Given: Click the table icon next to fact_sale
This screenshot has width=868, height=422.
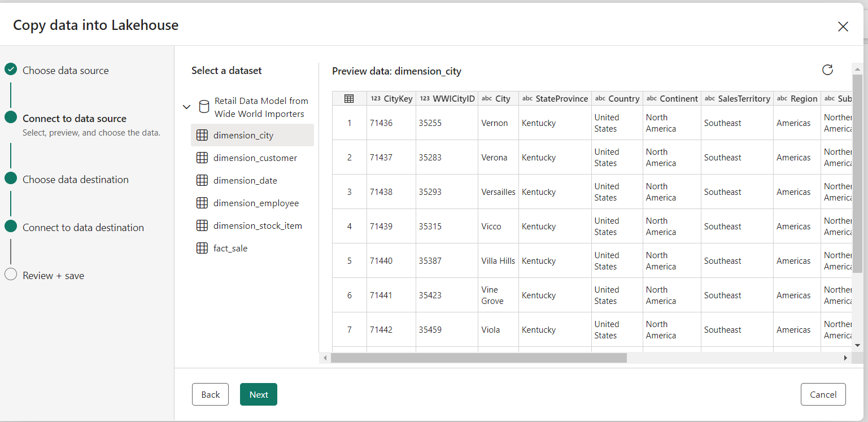Looking at the screenshot, I should (x=202, y=247).
